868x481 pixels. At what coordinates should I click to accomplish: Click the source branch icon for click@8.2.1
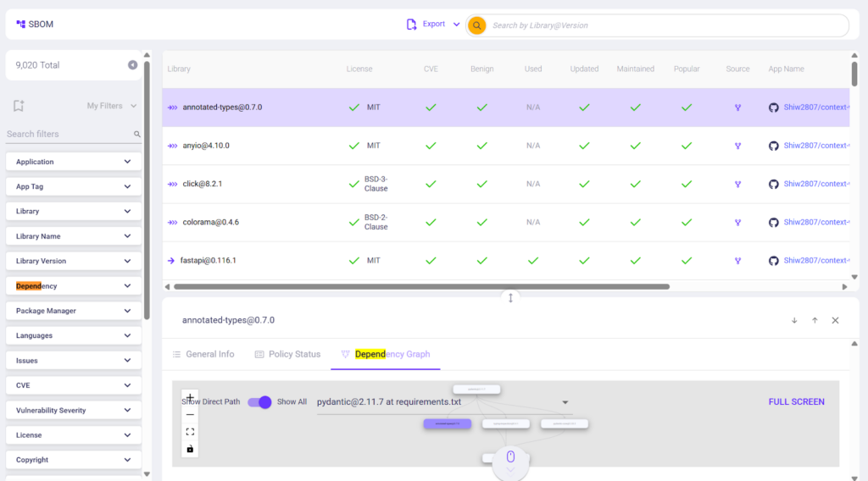738,184
